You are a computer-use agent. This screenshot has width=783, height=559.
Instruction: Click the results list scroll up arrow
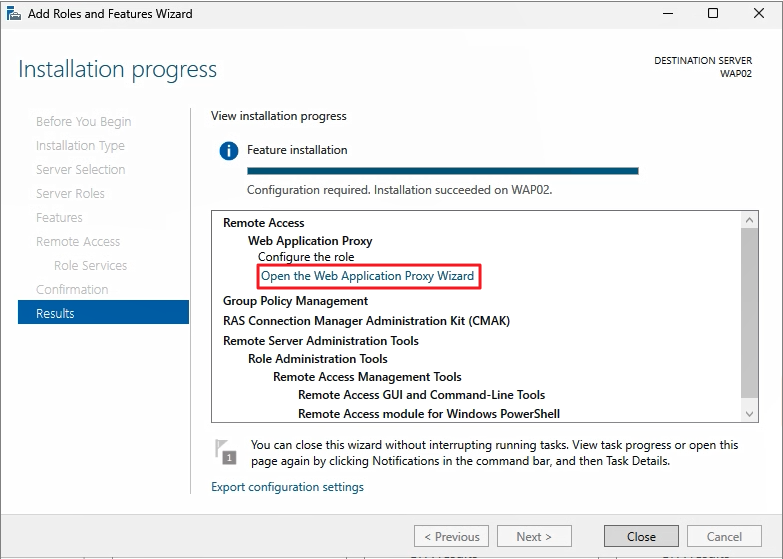[x=749, y=220]
